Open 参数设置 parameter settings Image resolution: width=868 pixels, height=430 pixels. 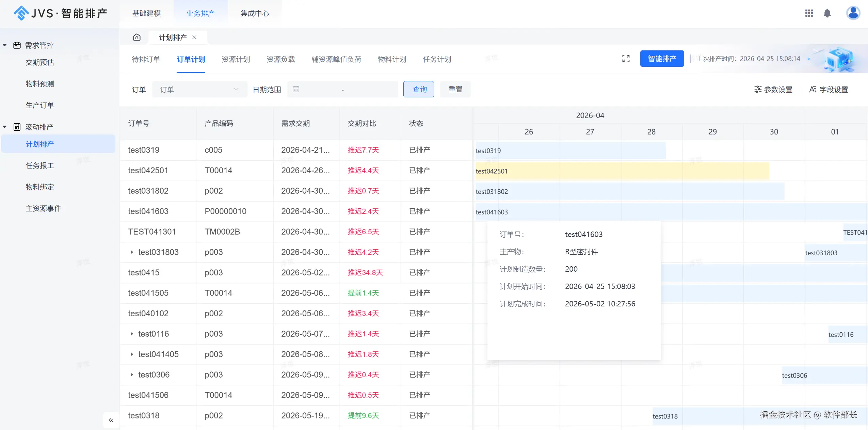coord(773,90)
